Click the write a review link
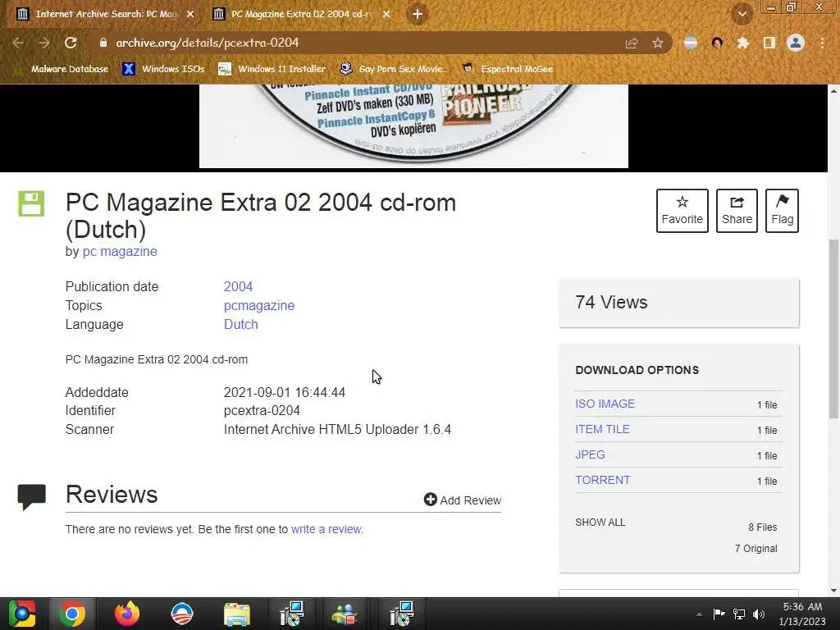The height and width of the screenshot is (630, 840). coord(326,529)
